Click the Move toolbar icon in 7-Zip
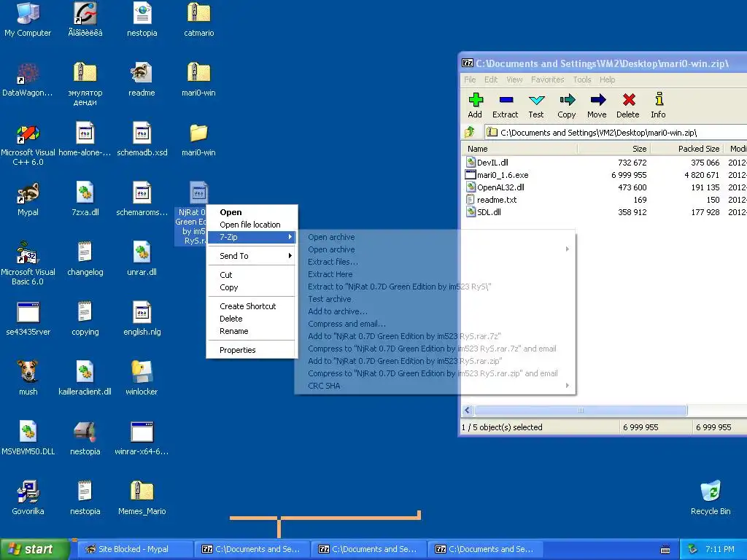Viewport: 747px width, 560px height. [x=597, y=105]
